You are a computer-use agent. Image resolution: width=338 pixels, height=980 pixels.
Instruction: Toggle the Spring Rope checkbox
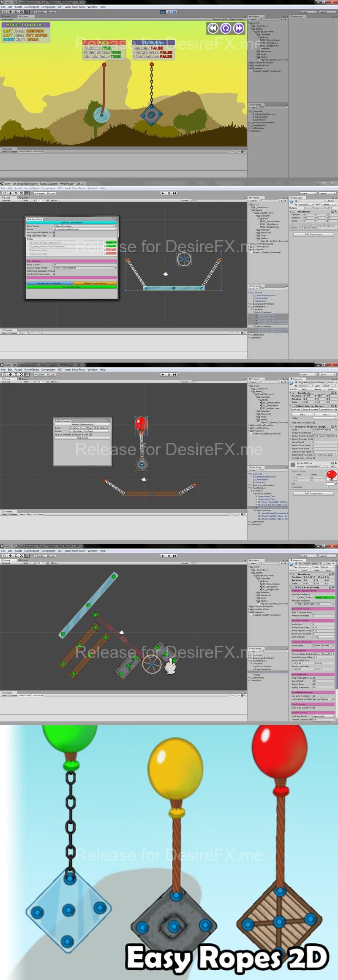(313, 684)
